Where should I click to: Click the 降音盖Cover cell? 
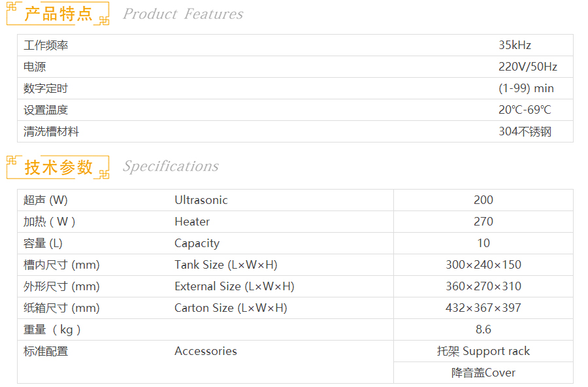[483, 373]
